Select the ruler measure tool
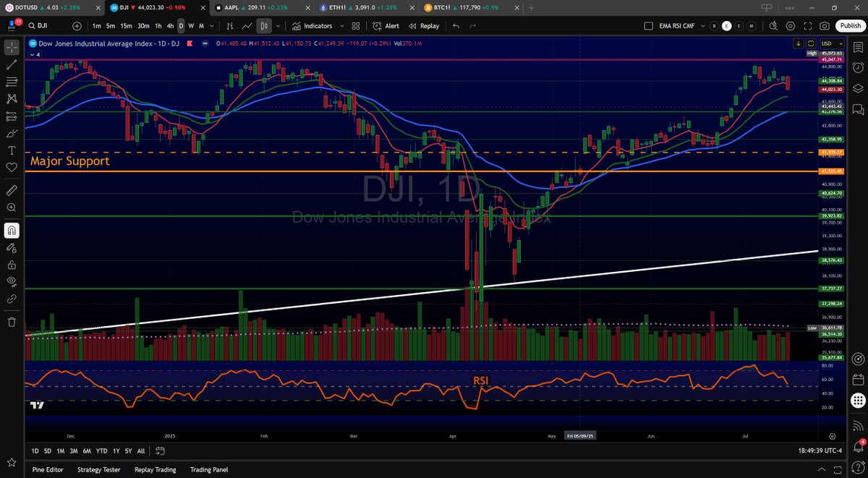868x478 pixels. [12, 190]
